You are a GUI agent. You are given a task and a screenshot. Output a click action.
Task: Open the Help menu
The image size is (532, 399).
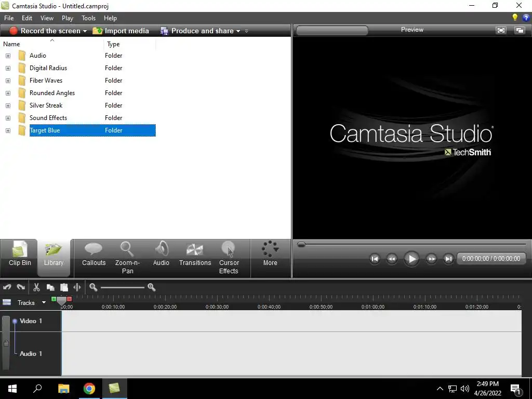click(x=110, y=18)
